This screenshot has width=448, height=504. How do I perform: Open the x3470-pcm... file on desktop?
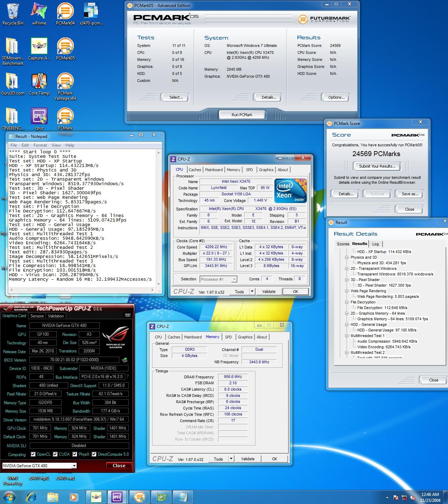click(91, 14)
